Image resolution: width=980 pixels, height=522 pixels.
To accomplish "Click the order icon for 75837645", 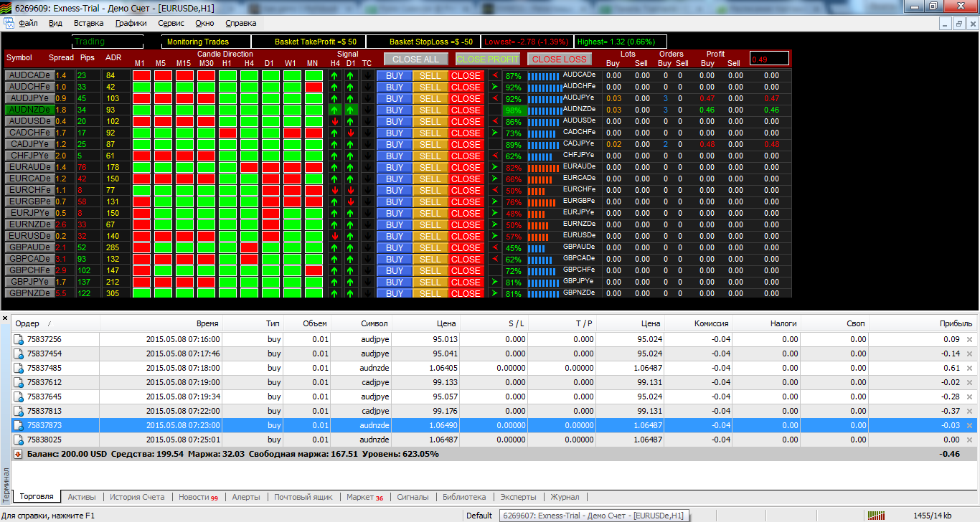I will (19, 397).
